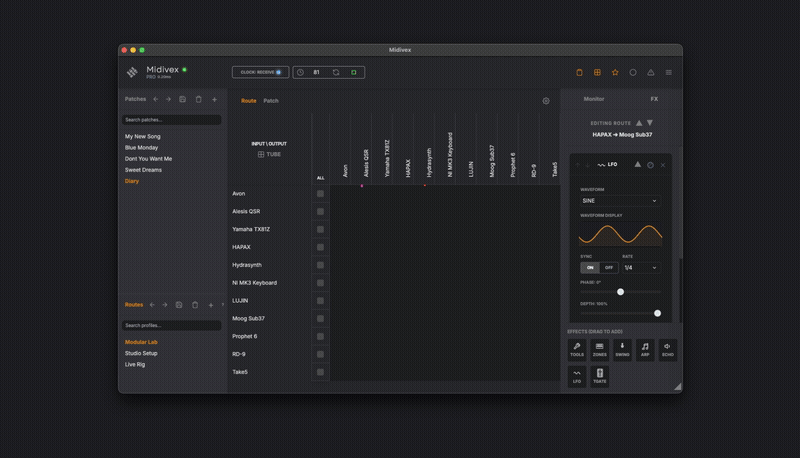Screen dimensions: 800x458
Task: Toggle the Clock Receive switch
Action: click(x=261, y=72)
